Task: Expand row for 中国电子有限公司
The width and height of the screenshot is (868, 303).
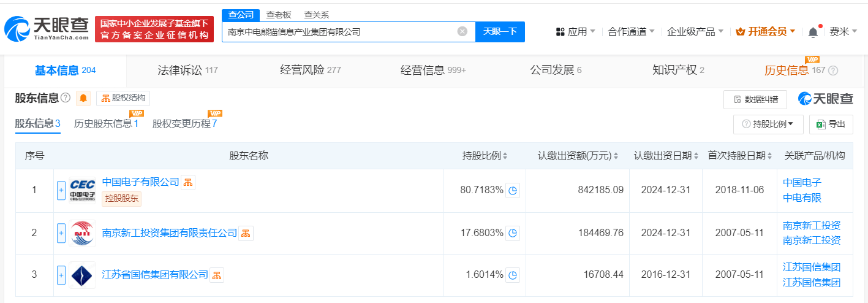Action: point(61,190)
